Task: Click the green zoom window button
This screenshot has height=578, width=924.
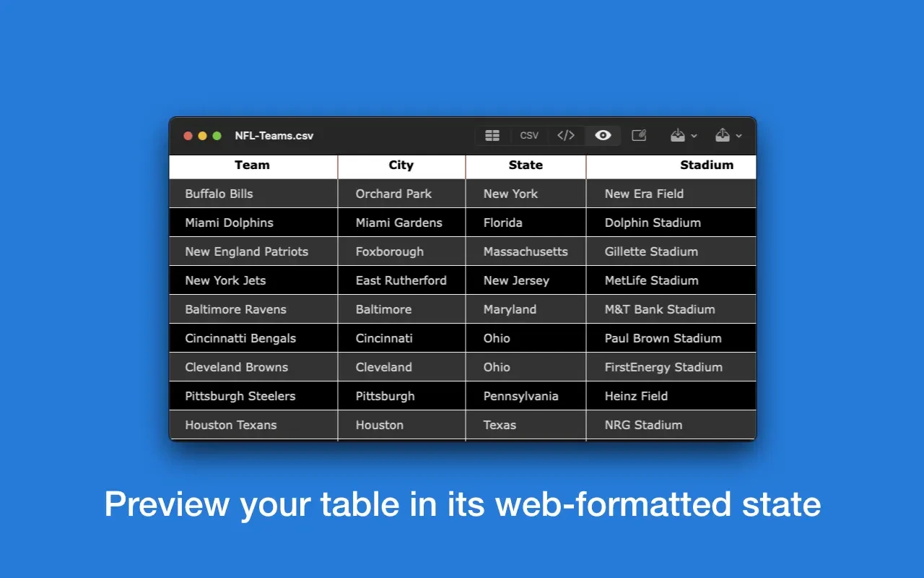Action: pyautogui.click(x=217, y=136)
